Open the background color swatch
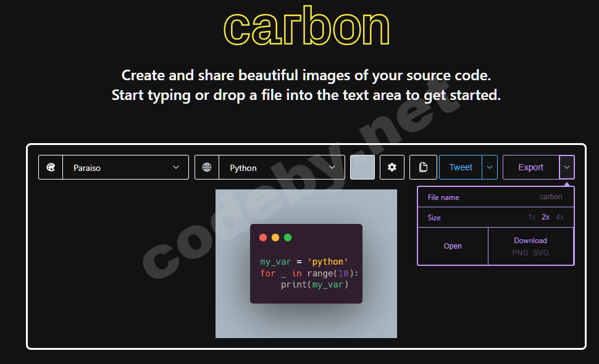 point(362,167)
